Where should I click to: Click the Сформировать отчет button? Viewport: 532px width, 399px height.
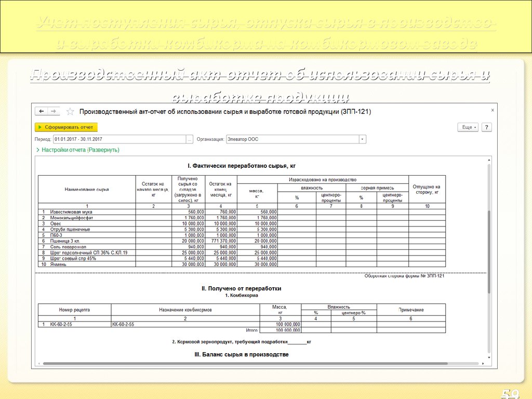pyautogui.click(x=66, y=127)
